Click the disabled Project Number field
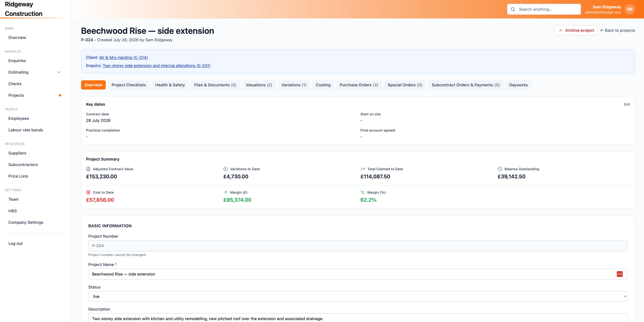The width and height of the screenshot is (644, 322). tap(358, 246)
